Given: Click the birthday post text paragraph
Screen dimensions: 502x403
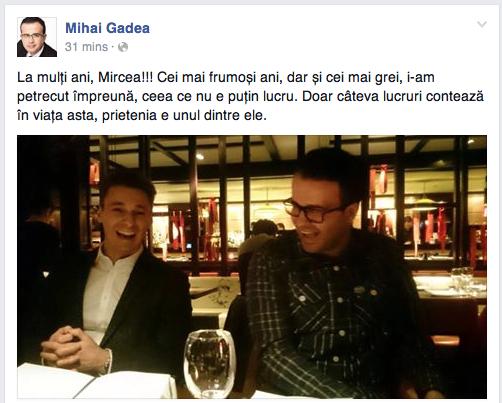Looking at the screenshot, I should pyautogui.click(x=250, y=96).
